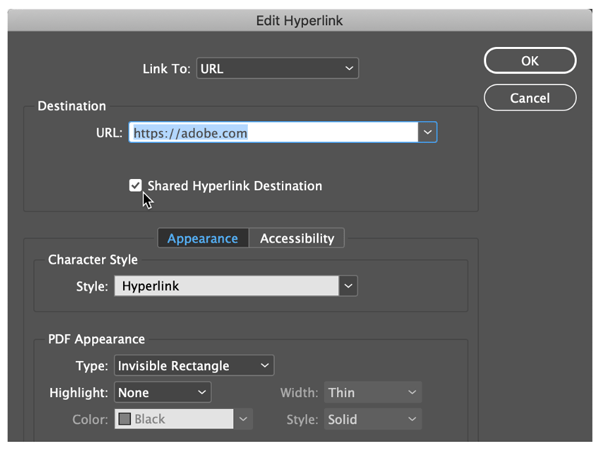Switch to the Appearance tab

[x=203, y=238]
